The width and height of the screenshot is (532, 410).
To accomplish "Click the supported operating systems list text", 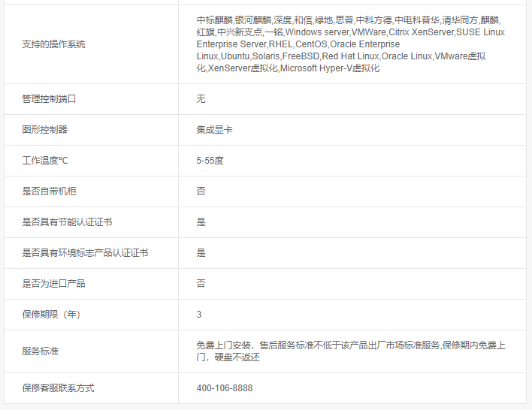I will pos(351,44).
